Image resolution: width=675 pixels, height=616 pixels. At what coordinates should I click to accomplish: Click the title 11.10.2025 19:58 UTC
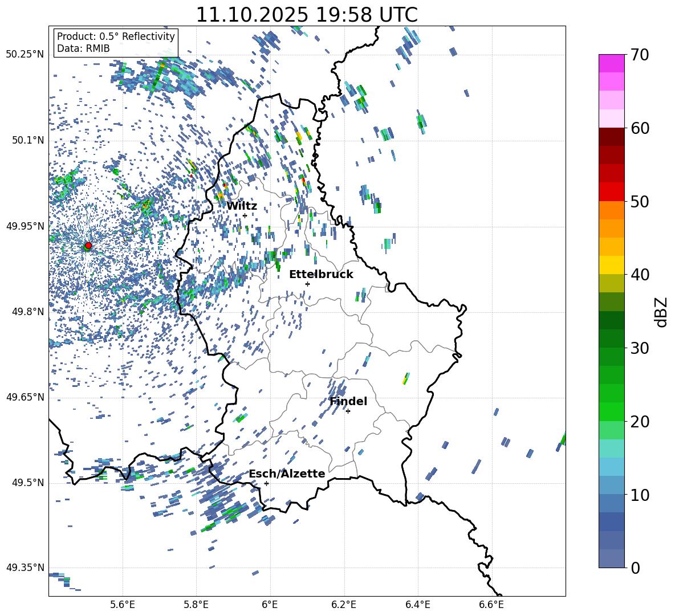[x=307, y=15]
